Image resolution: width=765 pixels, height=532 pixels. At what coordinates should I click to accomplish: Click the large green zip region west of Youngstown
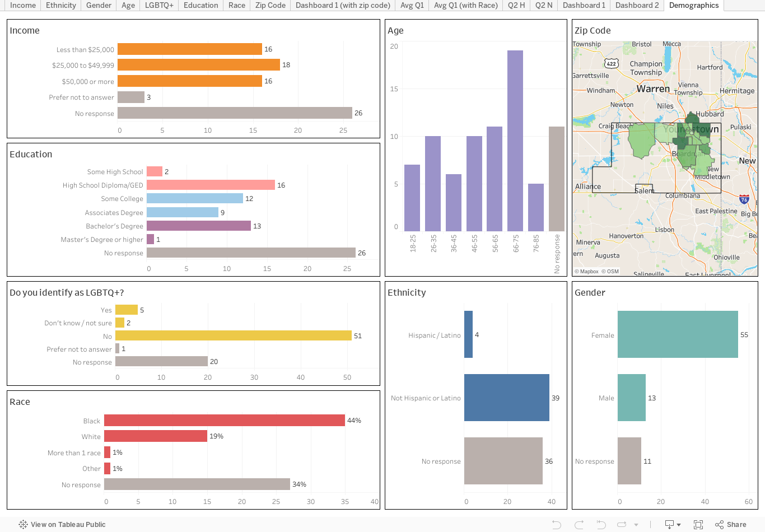(x=642, y=141)
